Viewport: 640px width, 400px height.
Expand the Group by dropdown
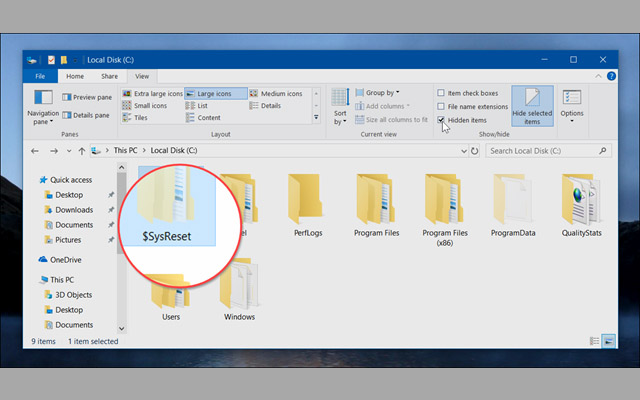pyautogui.click(x=382, y=93)
